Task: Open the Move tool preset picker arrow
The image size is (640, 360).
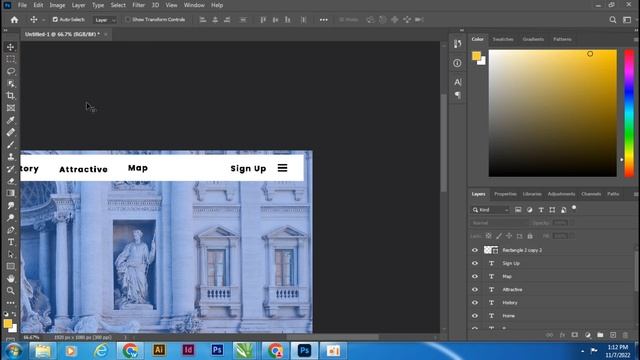Action: (x=43, y=20)
